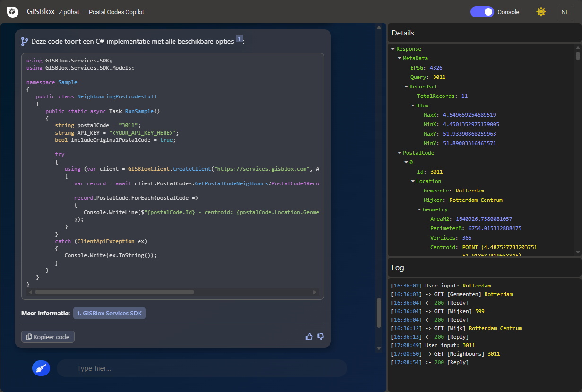Select log entry User input: Rotterdam
Viewport: 582px width, 392px height.
pos(441,286)
